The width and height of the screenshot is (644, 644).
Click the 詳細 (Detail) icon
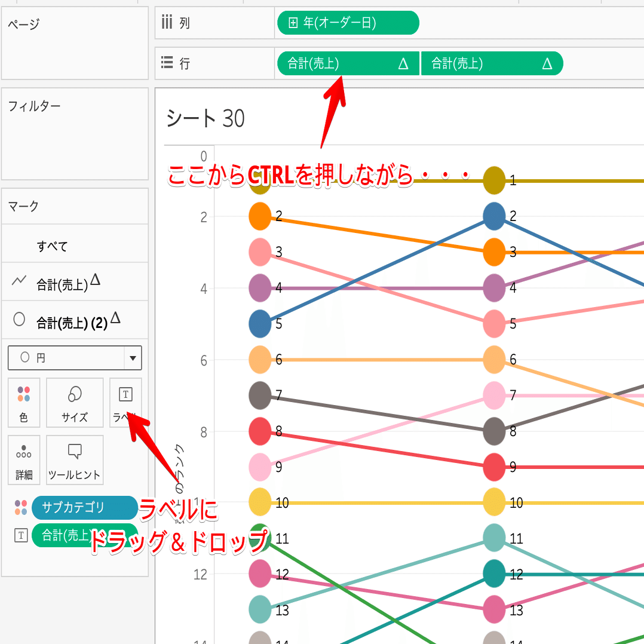click(24, 460)
